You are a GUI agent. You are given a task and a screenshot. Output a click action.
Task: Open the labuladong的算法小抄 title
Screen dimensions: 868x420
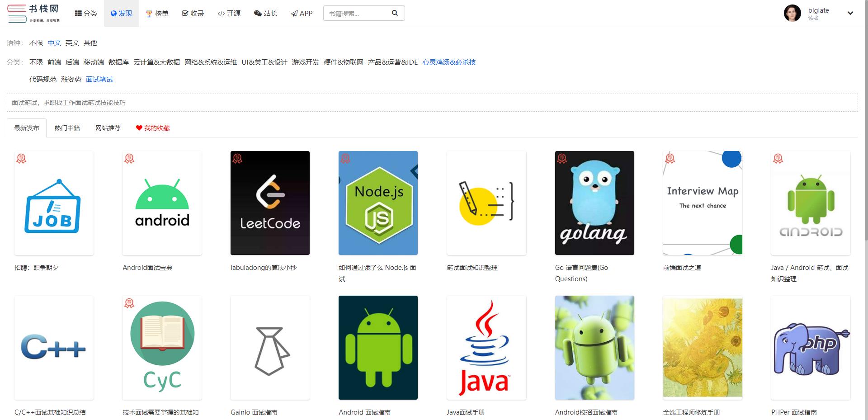[264, 268]
